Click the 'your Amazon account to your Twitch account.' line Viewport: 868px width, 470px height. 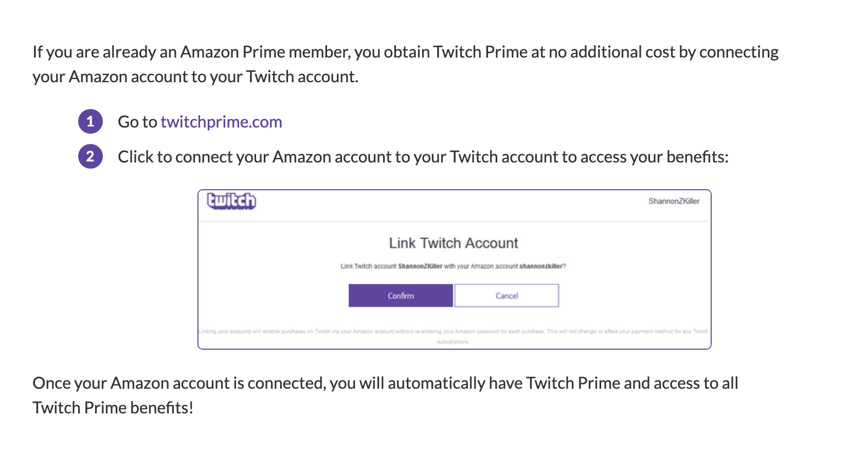point(195,77)
